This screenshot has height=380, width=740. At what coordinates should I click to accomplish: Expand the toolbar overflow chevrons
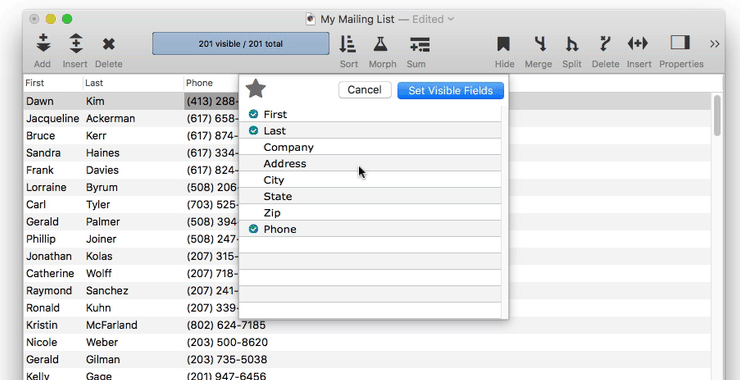(x=715, y=44)
